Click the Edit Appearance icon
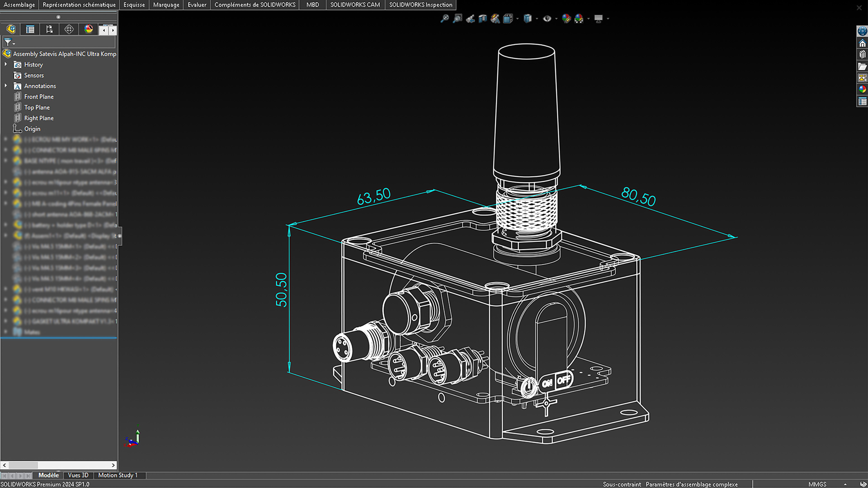Image resolution: width=868 pixels, height=488 pixels. click(566, 19)
